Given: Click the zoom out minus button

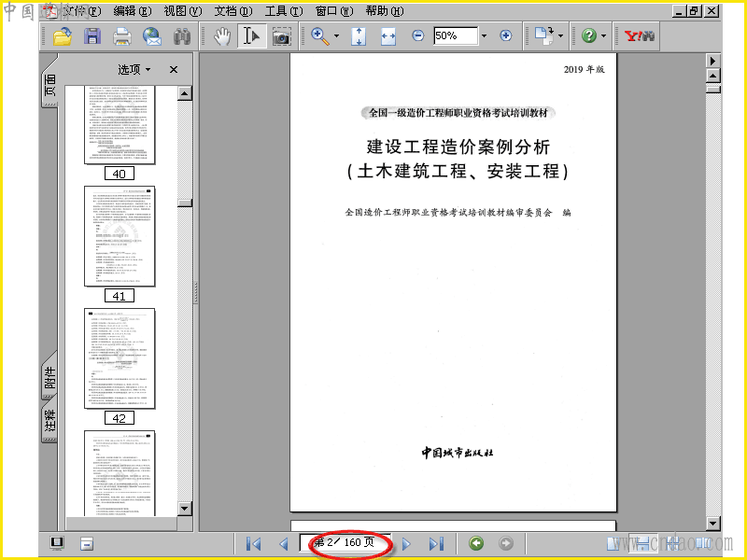Looking at the screenshot, I should point(417,35).
